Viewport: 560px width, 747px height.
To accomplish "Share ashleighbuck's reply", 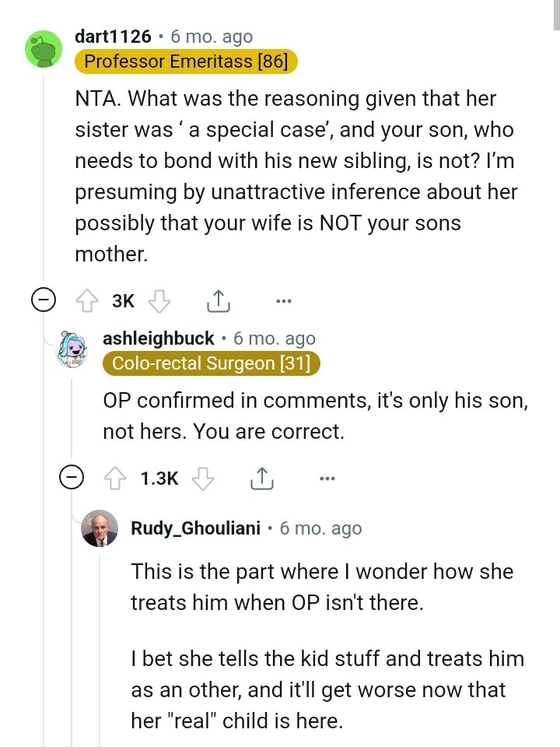I will point(263,477).
